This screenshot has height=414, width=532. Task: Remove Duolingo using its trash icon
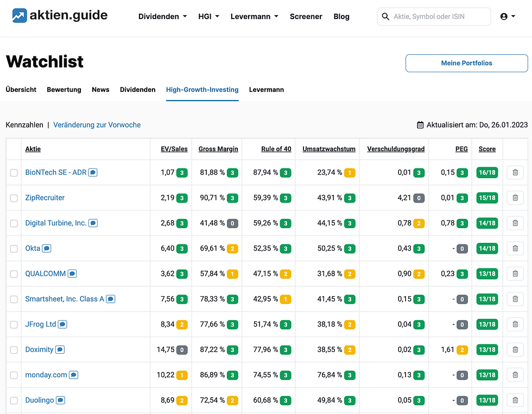[515, 400]
